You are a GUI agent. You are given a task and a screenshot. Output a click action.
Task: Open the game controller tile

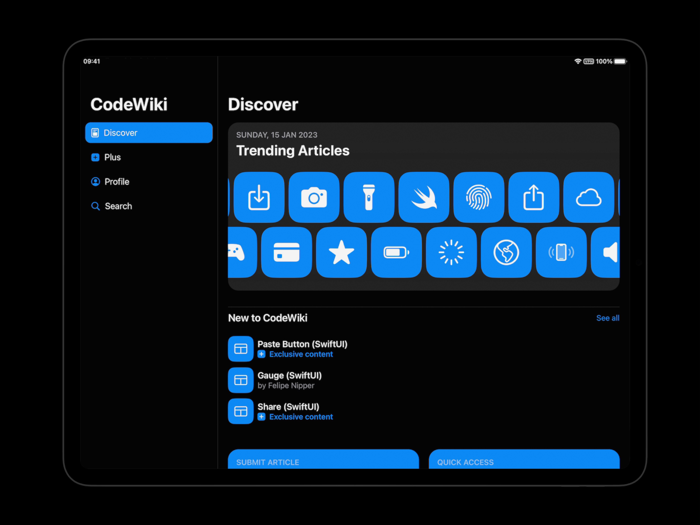tap(242, 252)
